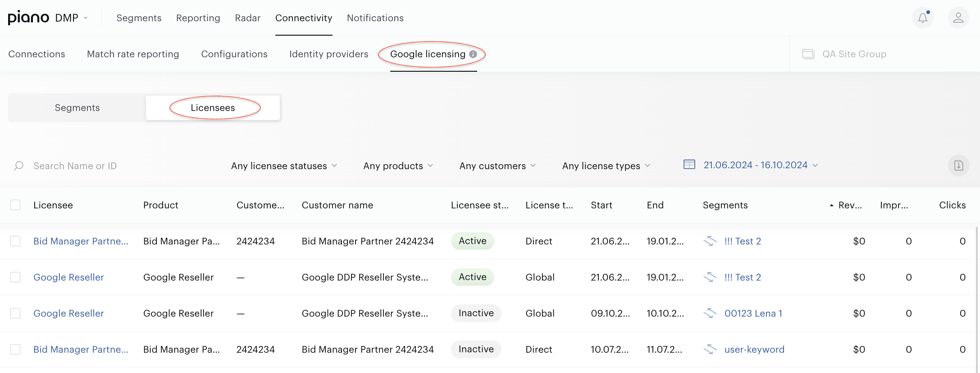Screen dimensions: 980x373
Task: Open the Reporting menu
Action: (198, 18)
